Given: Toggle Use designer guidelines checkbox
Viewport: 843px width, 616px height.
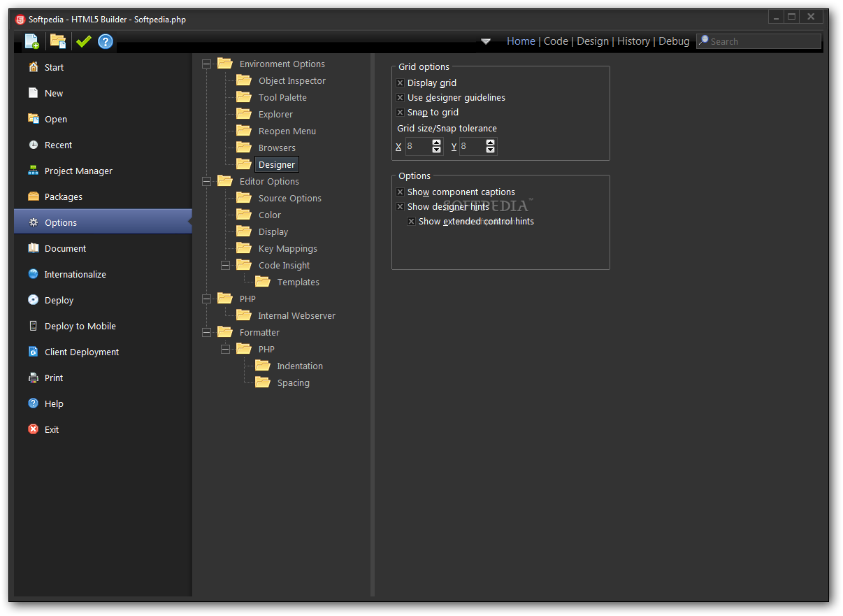Looking at the screenshot, I should click(x=401, y=97).
